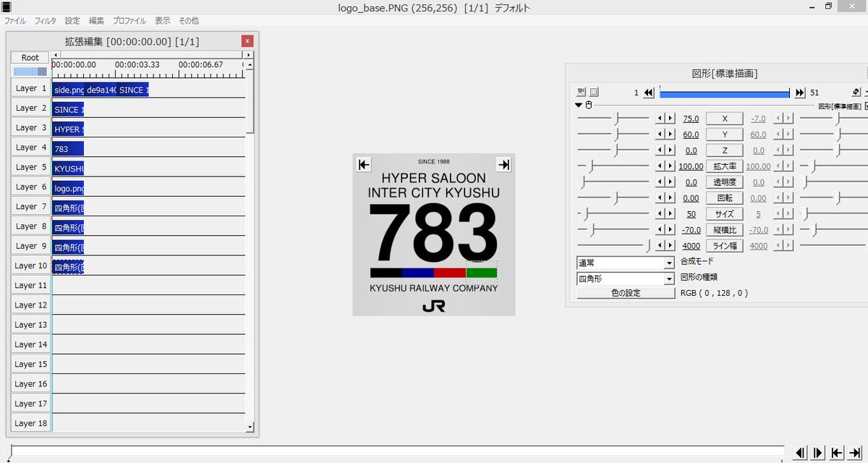Image resolution: width=868 pixels, height=463 pixels.
Task: Toggle visibility of Layer 10
Action: pyautogui.click(x=31, y=266)
